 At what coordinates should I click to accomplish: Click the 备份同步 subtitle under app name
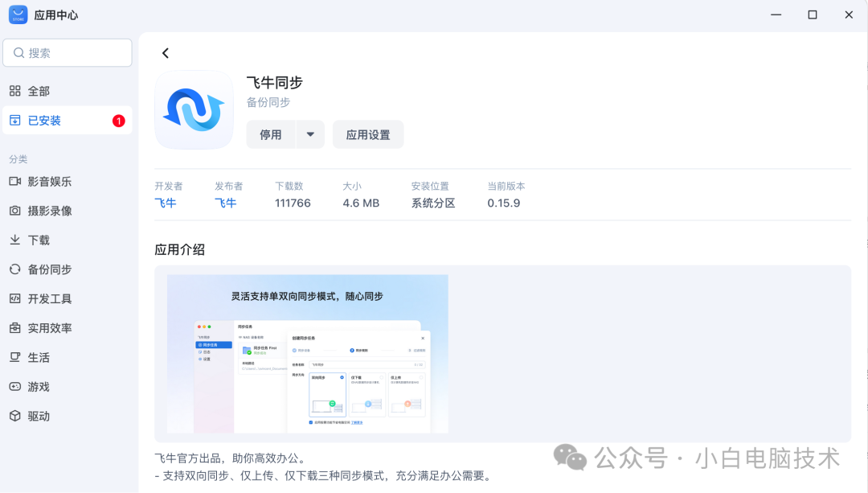(268, 102)
